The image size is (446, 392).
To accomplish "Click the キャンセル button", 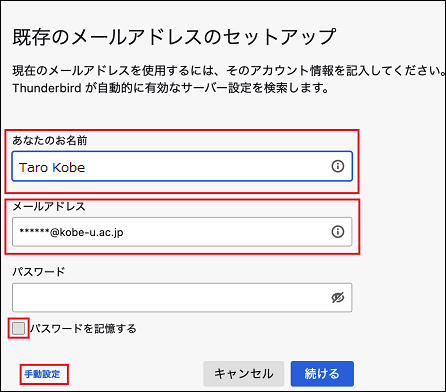I will tap(243, 374).
